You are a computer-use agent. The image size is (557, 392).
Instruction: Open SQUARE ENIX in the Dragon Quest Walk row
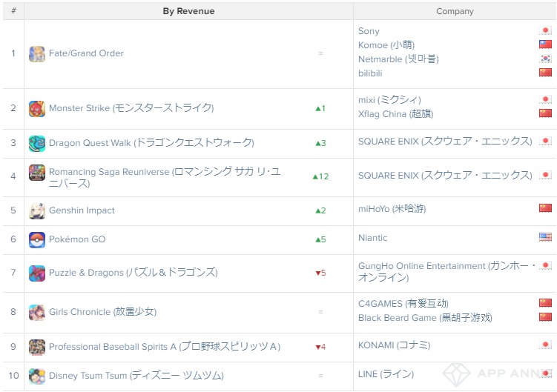tap(445, 142)
